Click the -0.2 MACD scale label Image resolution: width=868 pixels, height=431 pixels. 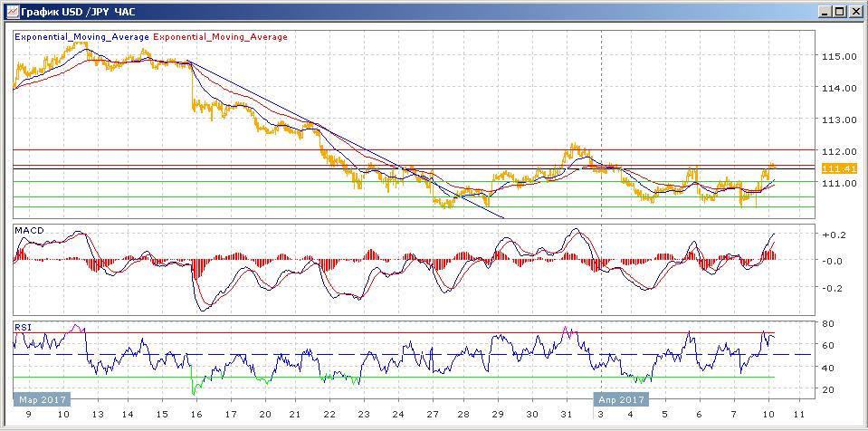[832, 288]
